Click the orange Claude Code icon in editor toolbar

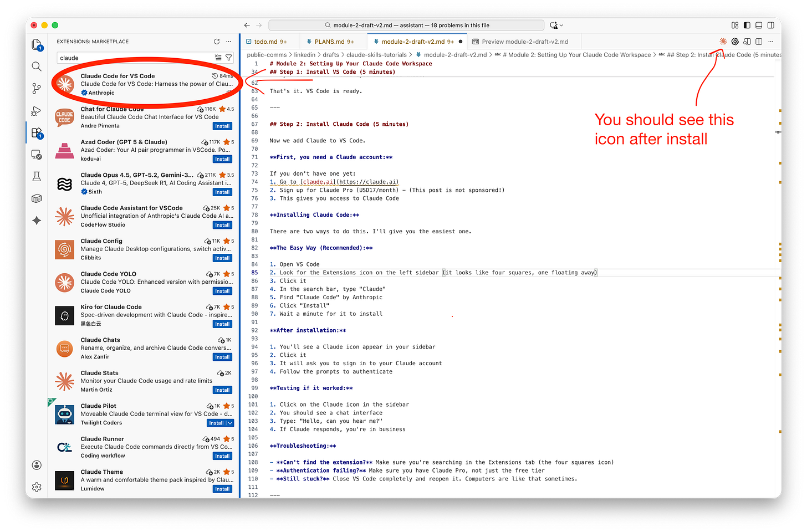[x=723, y=42]
